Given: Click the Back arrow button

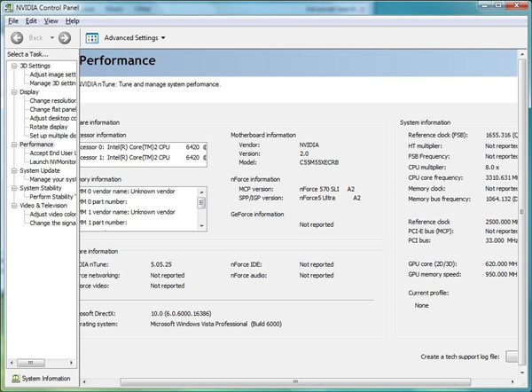Looking at the screenshot, I should 17,38.
